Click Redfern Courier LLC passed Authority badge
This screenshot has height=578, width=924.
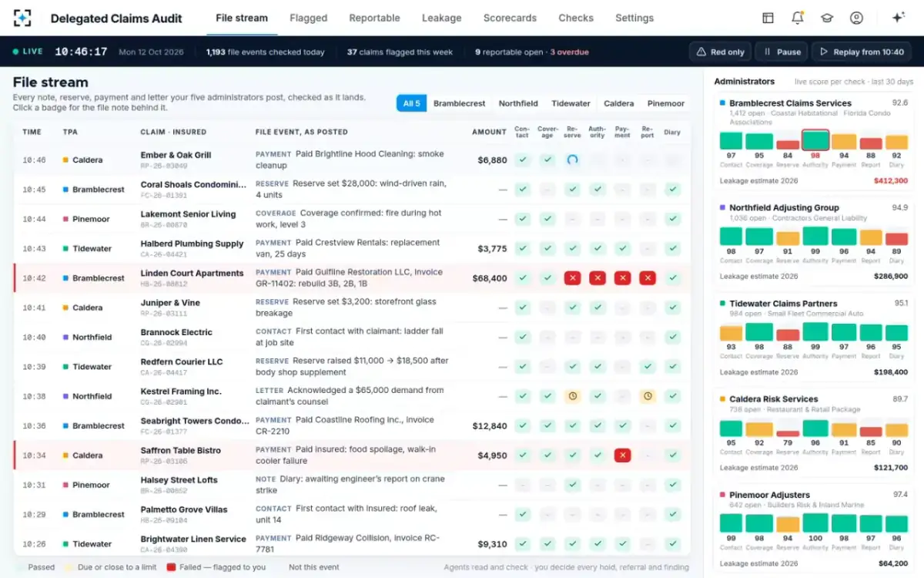[598, 367]
